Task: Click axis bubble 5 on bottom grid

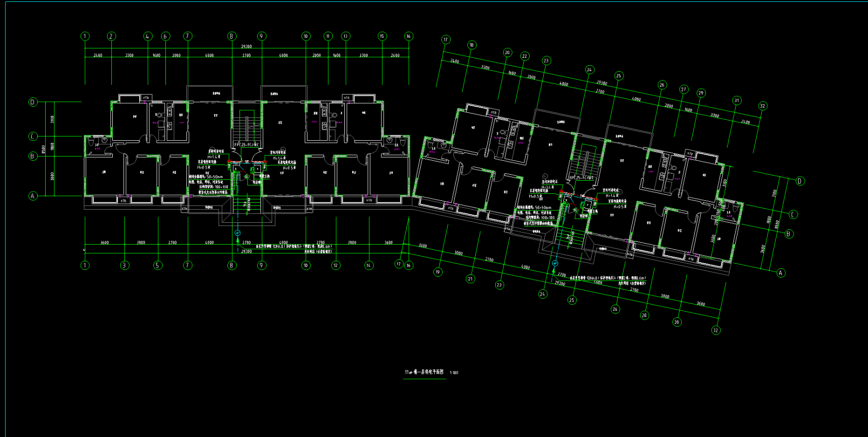Action: pyautogui.click(x=157, y=266)
